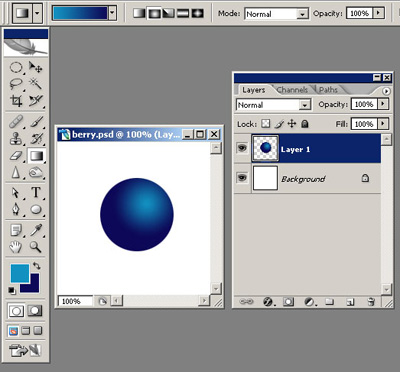Switch to the Channels tab
The height and width of the screenshot is (372, 400).
pyautogui.click(x=292, y=90)
